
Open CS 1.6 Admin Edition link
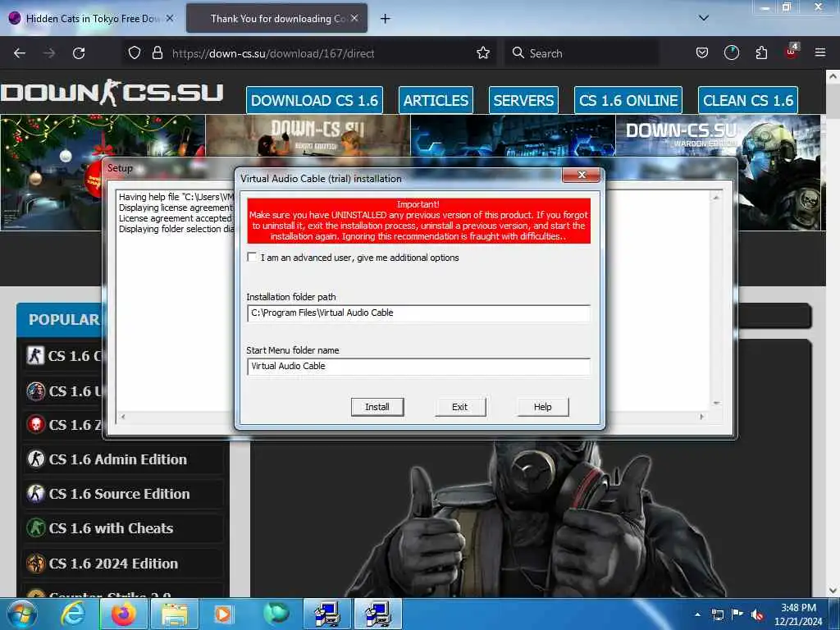[118, 459]
